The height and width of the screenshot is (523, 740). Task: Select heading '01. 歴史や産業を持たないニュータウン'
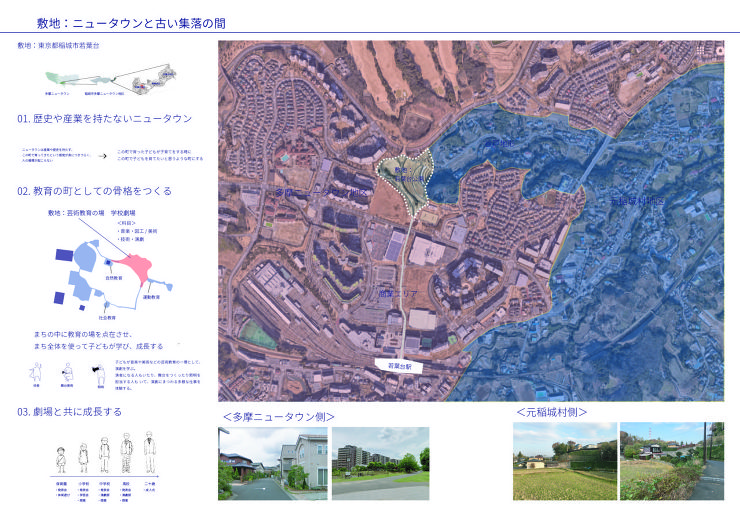coord(104,118)
